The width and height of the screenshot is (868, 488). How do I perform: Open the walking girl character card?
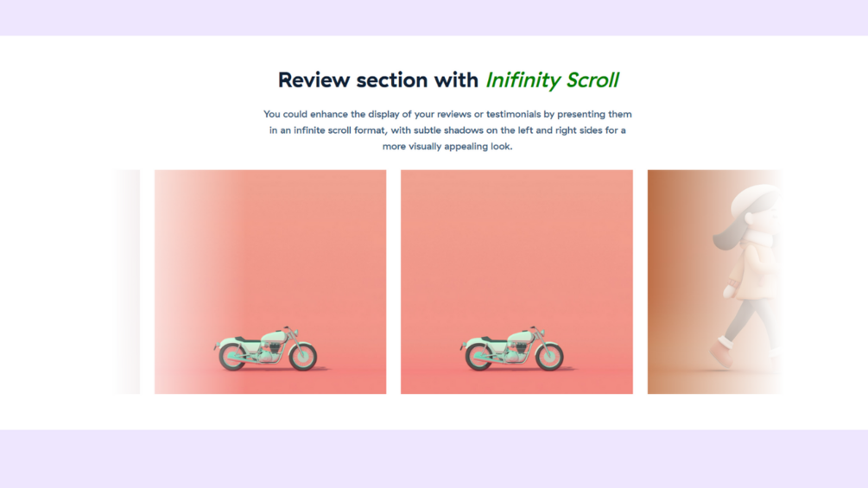[x=714, y=282]
